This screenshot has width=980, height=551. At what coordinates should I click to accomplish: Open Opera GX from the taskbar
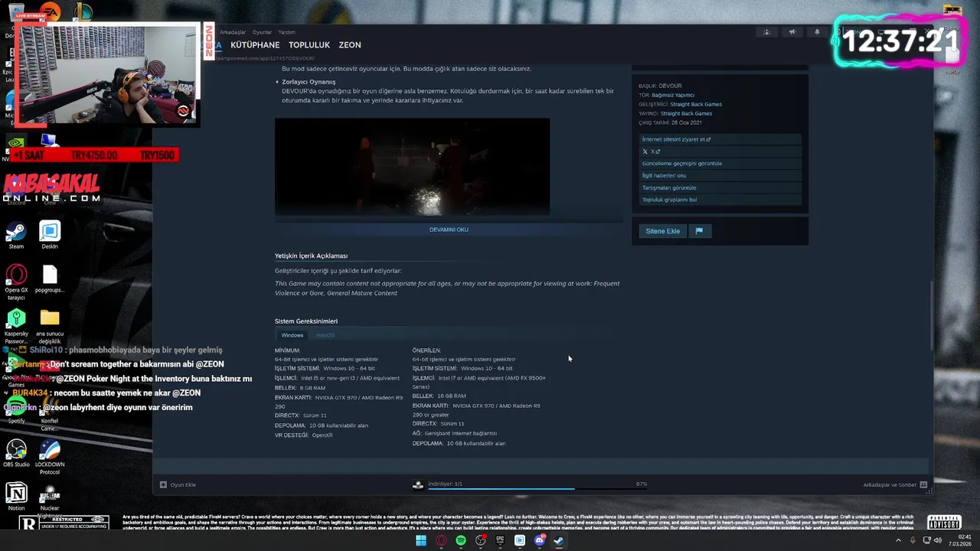point(441,540)
